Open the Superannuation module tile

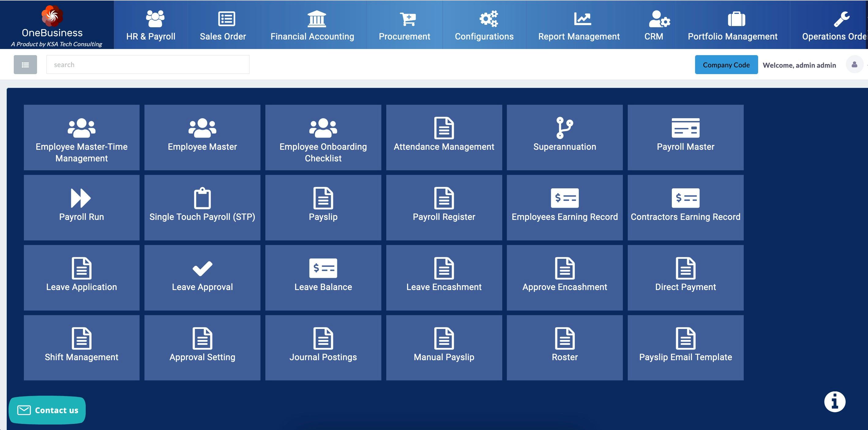click(x=564, y=137)
